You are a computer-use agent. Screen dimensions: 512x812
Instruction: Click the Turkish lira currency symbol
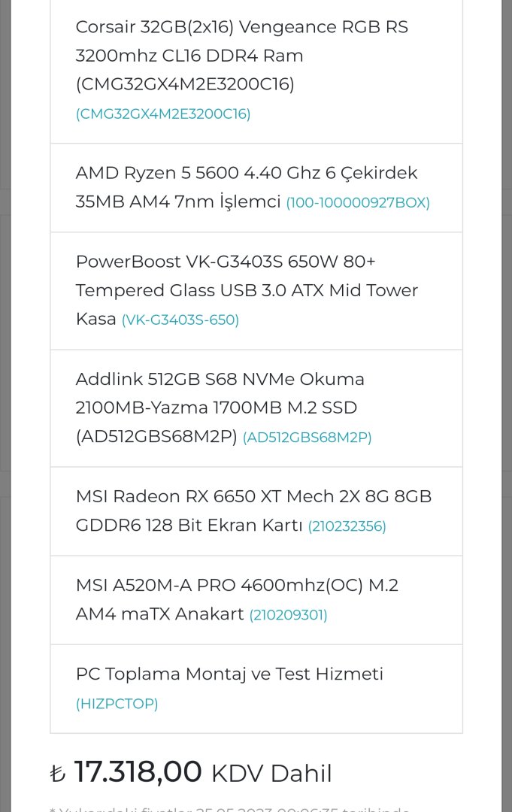tap(58, 774)
